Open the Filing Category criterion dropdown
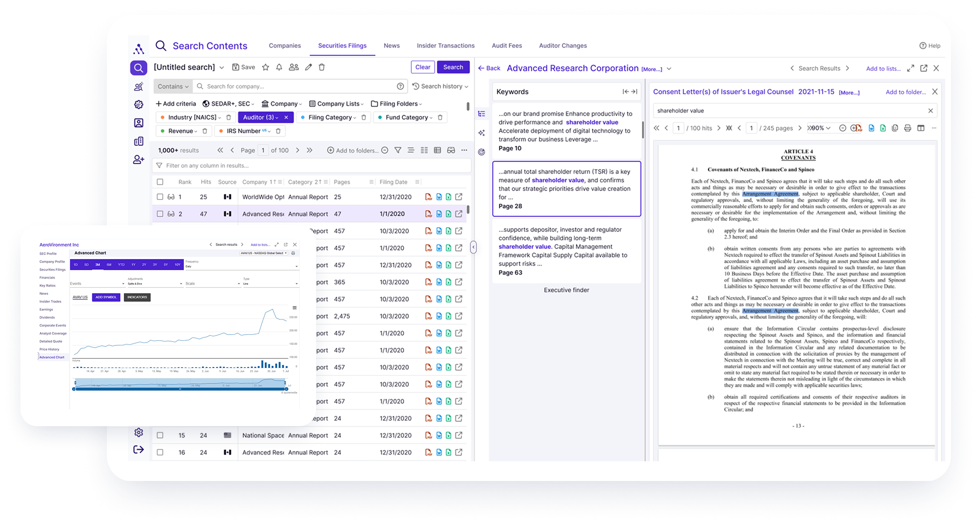The width and height of the screenshot is (980, 526). click(x=332, y=117)
